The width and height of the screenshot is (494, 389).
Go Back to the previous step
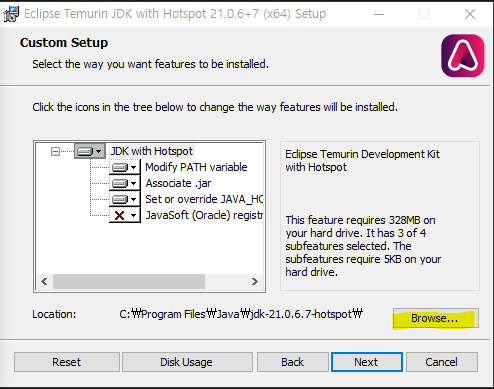coord(293,362)
